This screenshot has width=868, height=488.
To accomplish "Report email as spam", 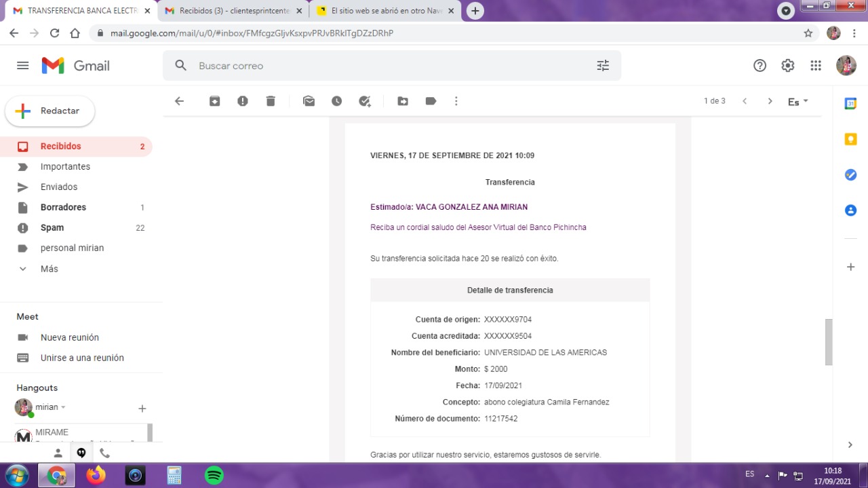I will point(243,101).
